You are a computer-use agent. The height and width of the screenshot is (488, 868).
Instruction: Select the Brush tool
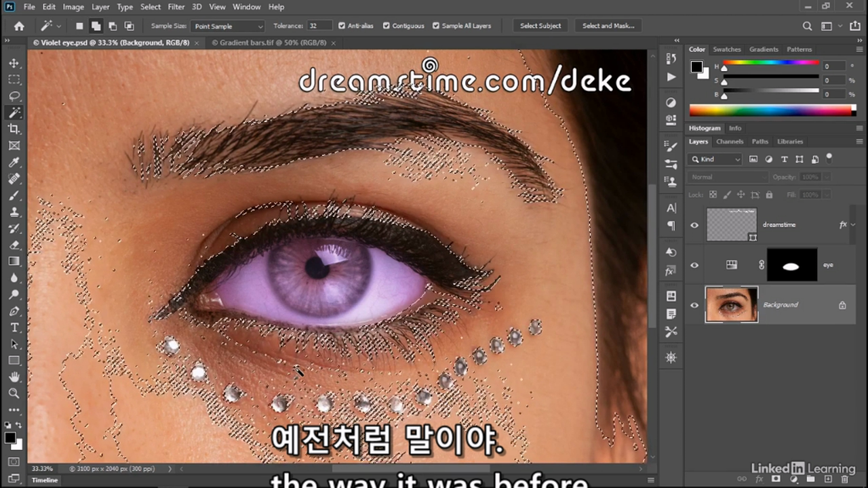14,195
